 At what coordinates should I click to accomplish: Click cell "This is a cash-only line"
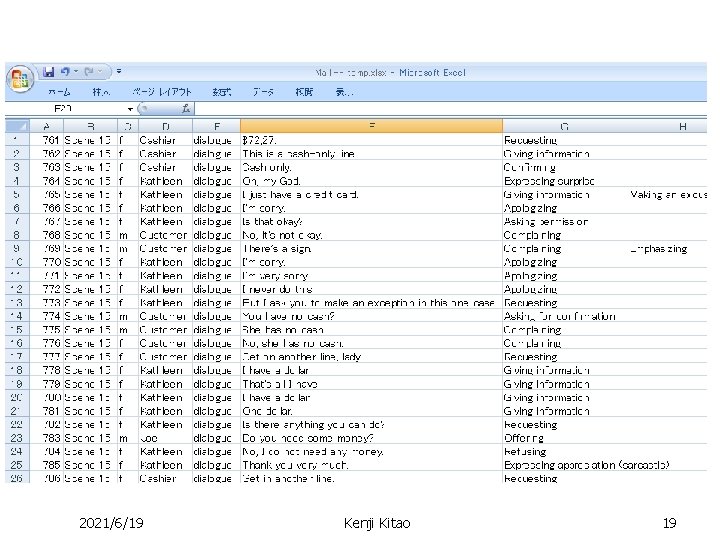[x=371, y=153]
